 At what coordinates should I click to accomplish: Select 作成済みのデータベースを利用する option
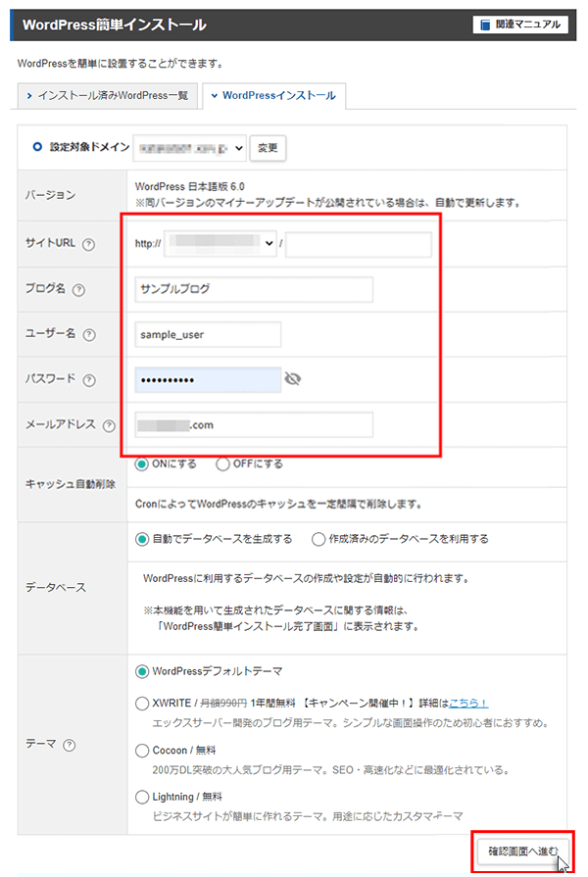pos(318,539)
